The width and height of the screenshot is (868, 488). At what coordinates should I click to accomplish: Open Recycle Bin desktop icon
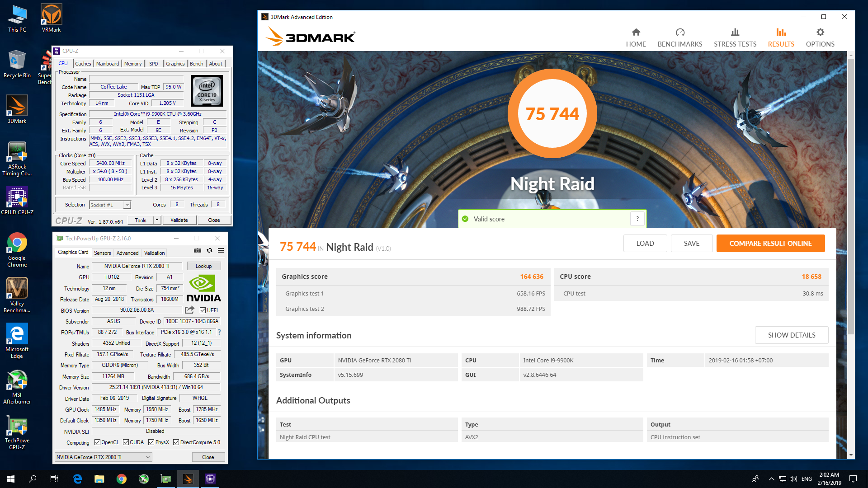pos(17,64)
